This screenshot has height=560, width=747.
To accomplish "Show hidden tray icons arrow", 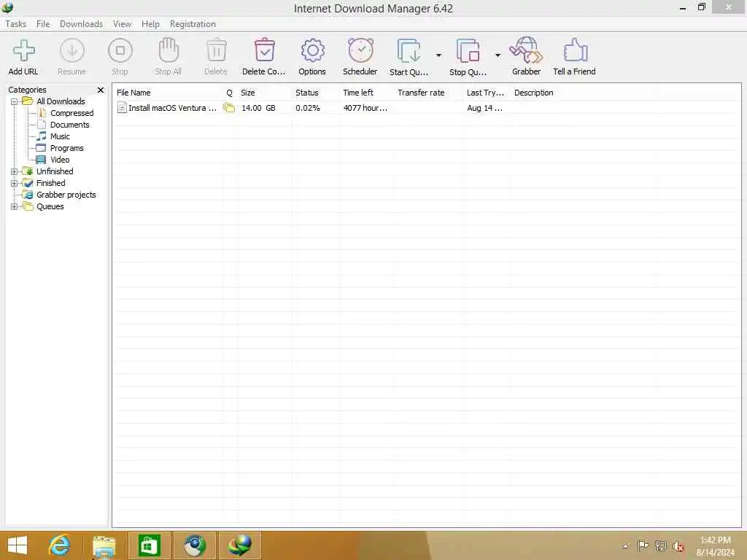I will (x=625, y=546).
